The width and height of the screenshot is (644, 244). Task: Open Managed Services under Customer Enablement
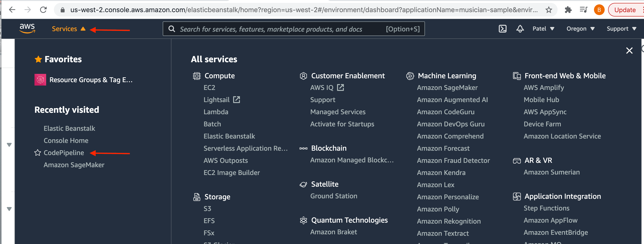pos(338,112)
